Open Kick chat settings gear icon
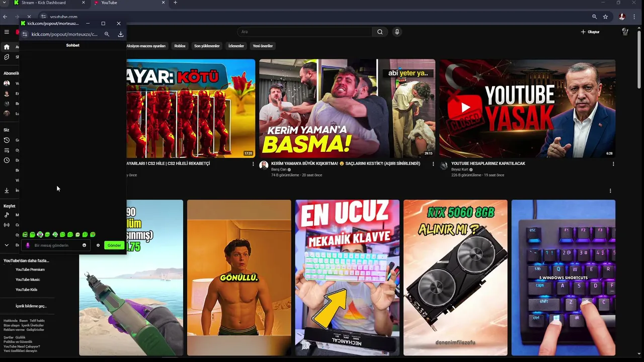Screen dimensions: 644x362 (98, 245)
